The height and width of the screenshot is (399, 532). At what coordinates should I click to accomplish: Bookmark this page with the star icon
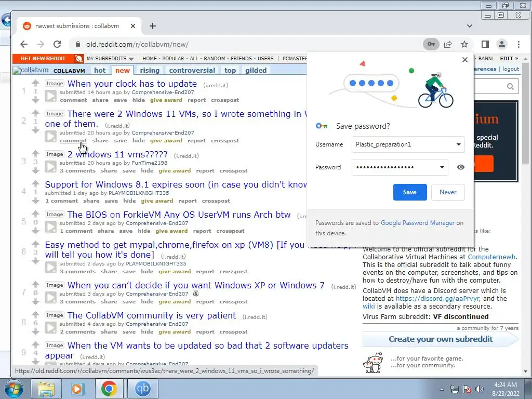point(464,44)
